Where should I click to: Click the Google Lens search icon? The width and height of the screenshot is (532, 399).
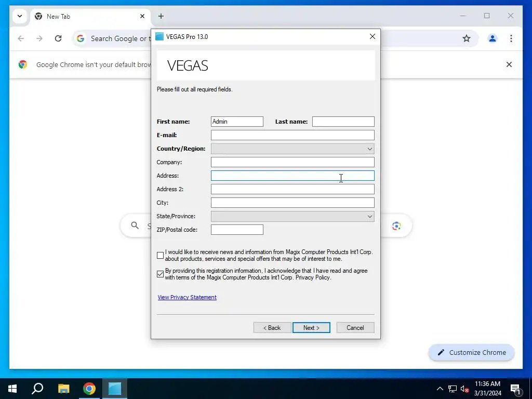point(396,225)
